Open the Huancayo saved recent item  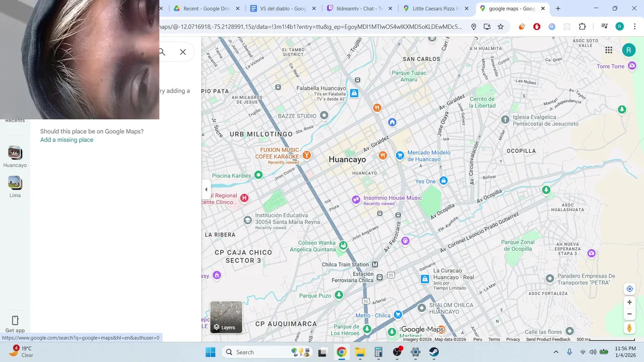click(x=15, y=157)
